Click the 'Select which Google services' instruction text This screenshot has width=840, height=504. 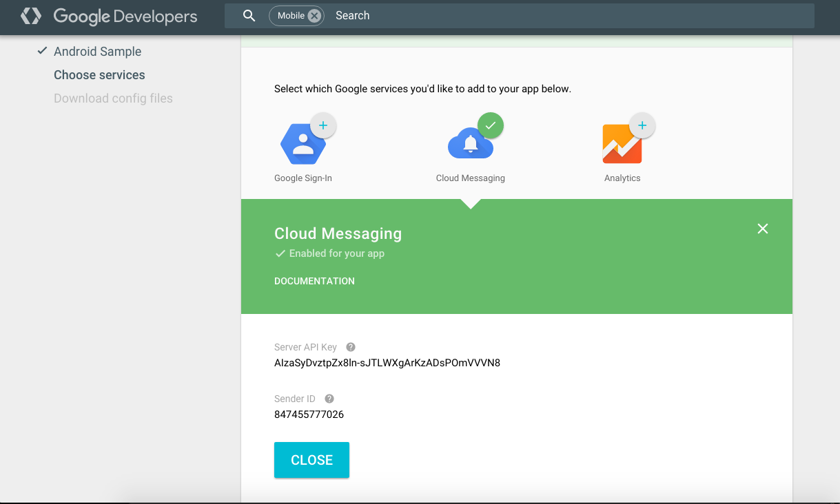click(x=422, y=89)
